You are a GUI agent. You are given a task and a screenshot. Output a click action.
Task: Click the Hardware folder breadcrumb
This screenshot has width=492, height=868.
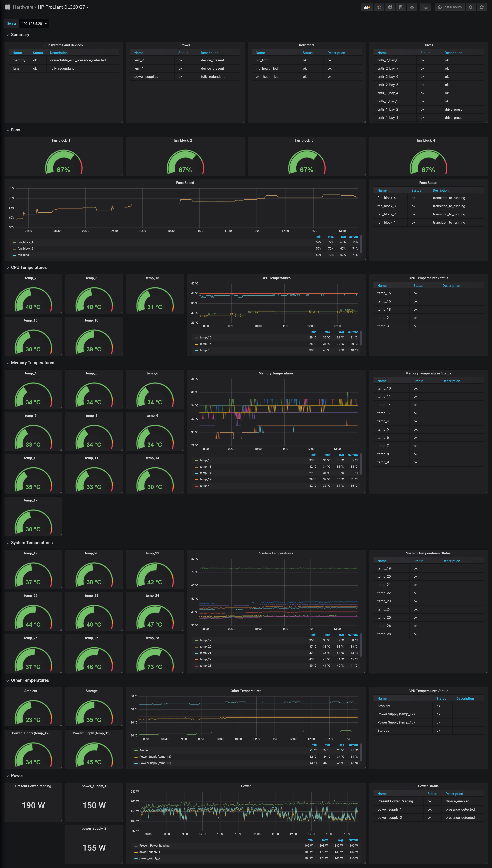coord(23,7)
